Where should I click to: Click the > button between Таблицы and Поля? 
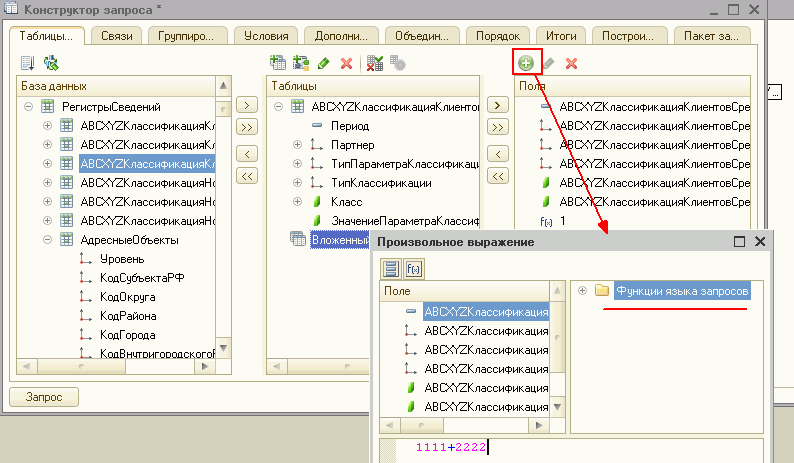pyautogui.click(x=498, y=105)
